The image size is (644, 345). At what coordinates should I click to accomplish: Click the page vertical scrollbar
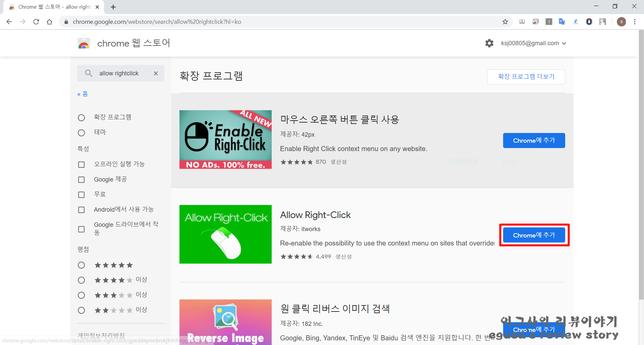(x=641, y=164)
